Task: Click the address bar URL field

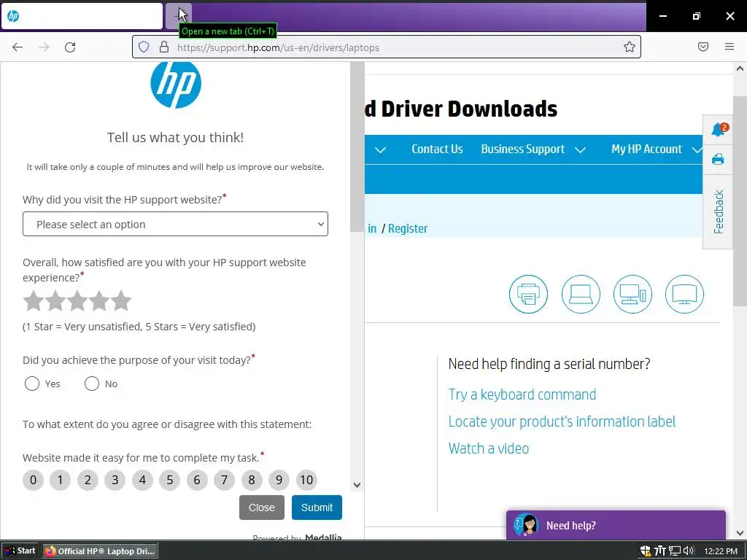Action: pyautogui.click(x=387, y=47)
